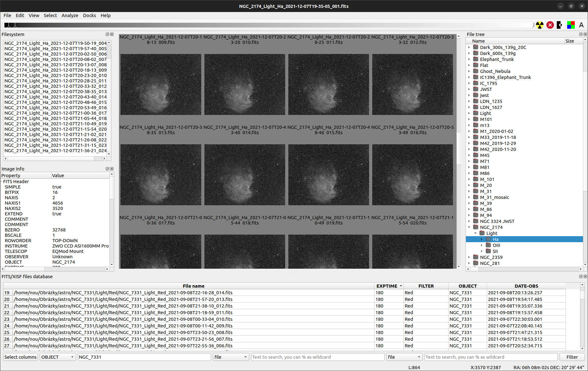The height and width of the screenshot is (371, 588).
Task: Click the letter A toolbar icon
Action: click(581, 25)
